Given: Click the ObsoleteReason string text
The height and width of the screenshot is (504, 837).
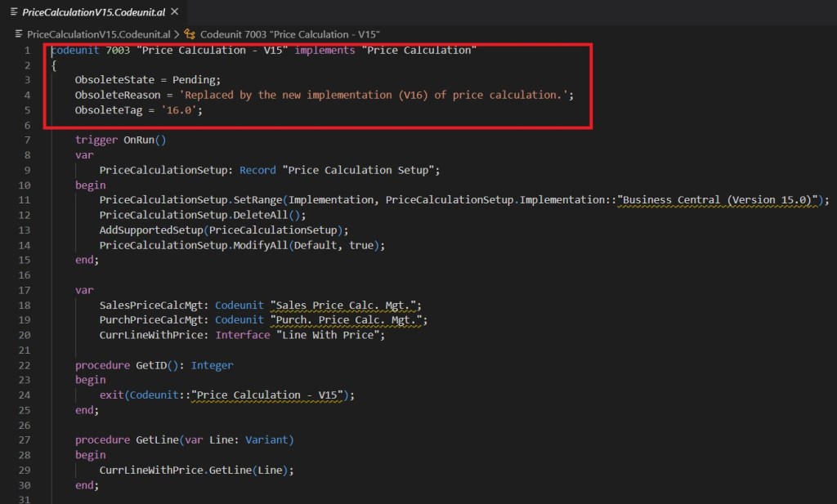Looking at the screenshot, I should point(374,95).
